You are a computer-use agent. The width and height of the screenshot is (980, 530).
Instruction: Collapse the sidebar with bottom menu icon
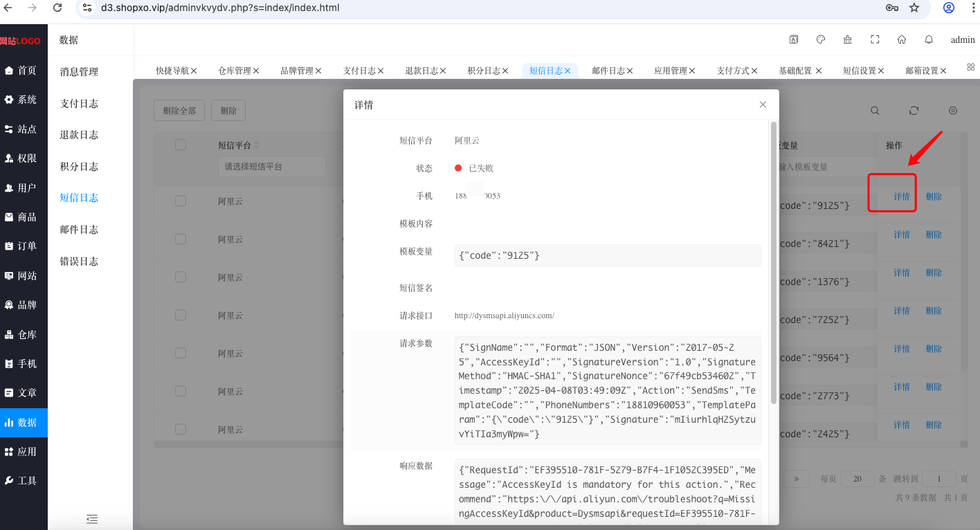coord(91,519)
